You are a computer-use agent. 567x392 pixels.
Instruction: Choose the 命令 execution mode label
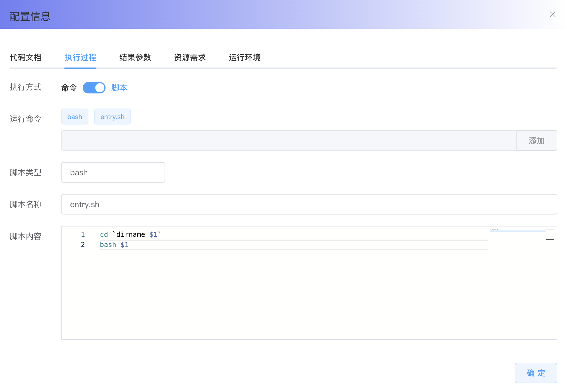coord(69,88)
